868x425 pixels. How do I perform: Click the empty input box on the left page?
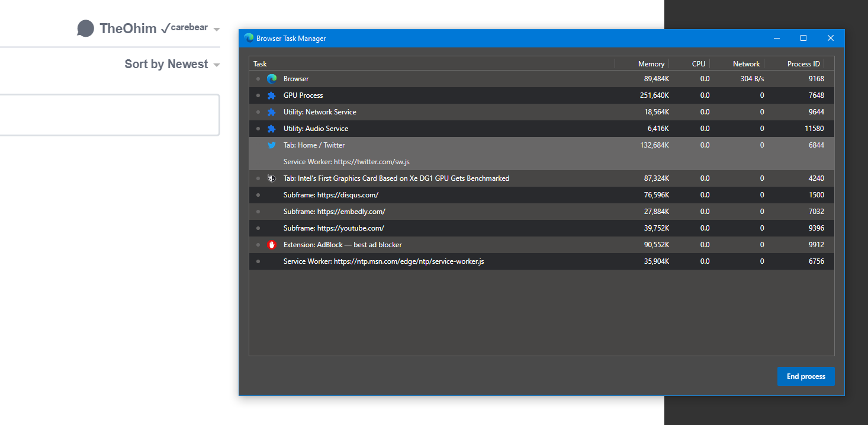tap(110, 115)
